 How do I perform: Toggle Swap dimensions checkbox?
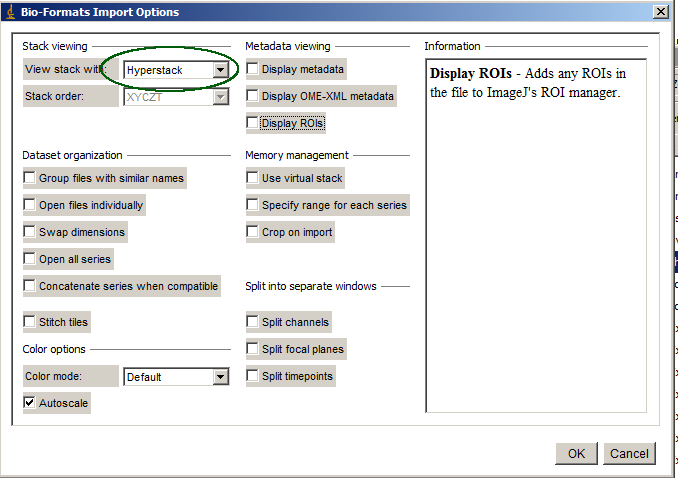(x=30, y=232)
